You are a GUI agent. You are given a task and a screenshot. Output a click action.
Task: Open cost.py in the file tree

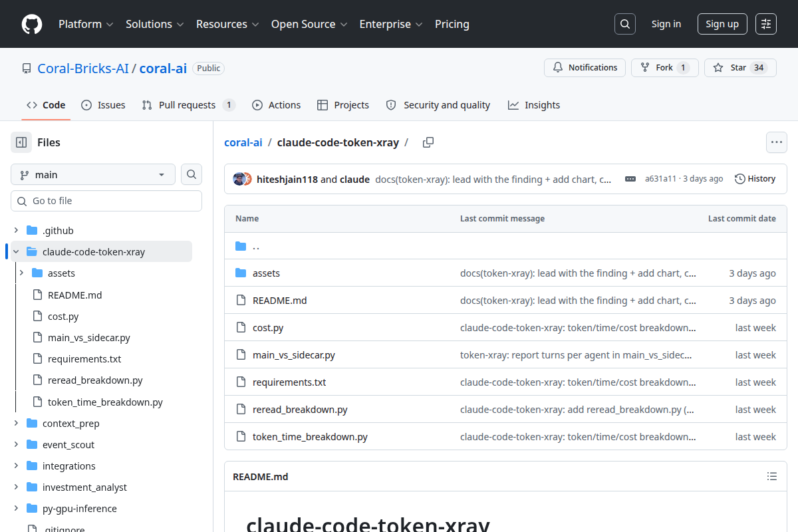pos(63,317)
